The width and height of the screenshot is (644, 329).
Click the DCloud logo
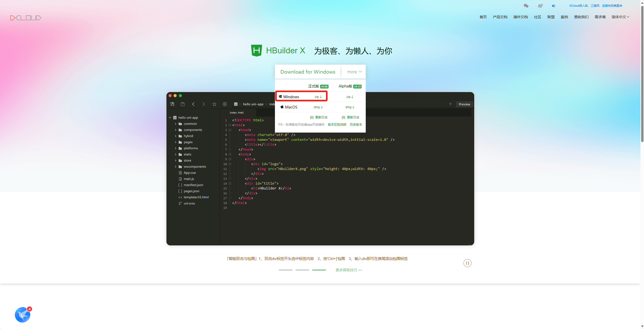coord(26,18)
